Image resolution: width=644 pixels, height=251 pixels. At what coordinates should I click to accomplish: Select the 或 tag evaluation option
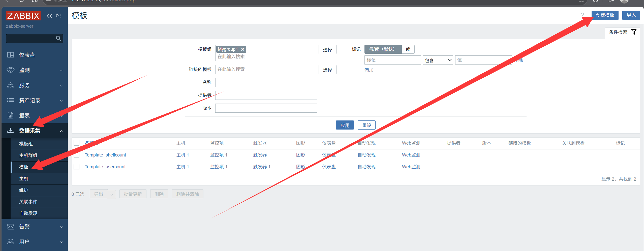click(x=408, y=49)
